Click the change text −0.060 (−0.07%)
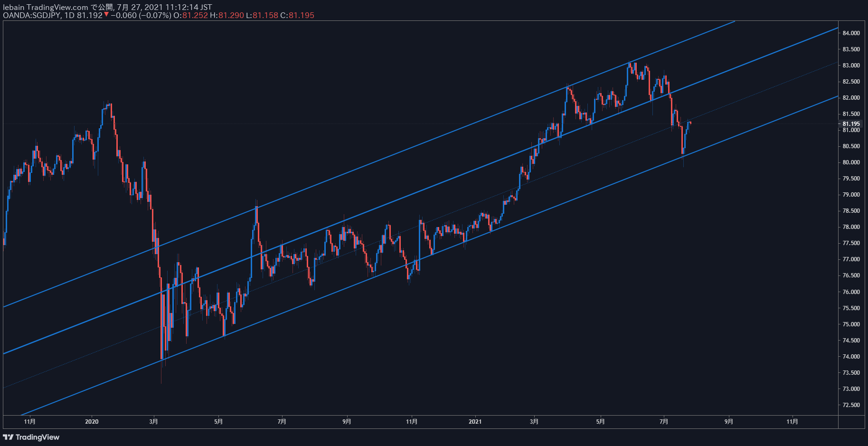 tap(141, 15)
